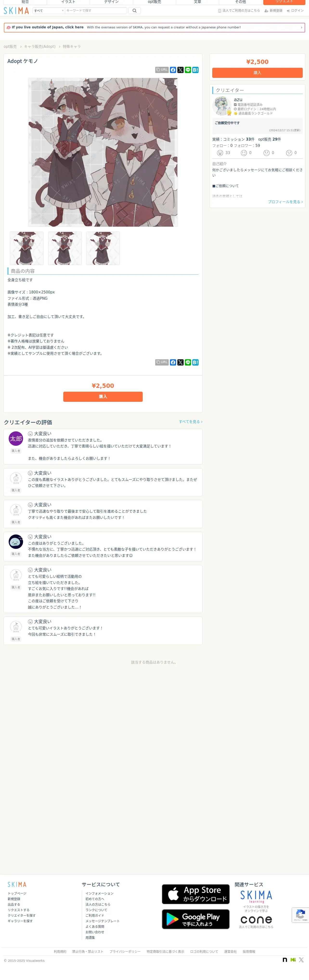Open プロフィールを見る link
This screenshot has width=309, height=980.
(285, 202)
